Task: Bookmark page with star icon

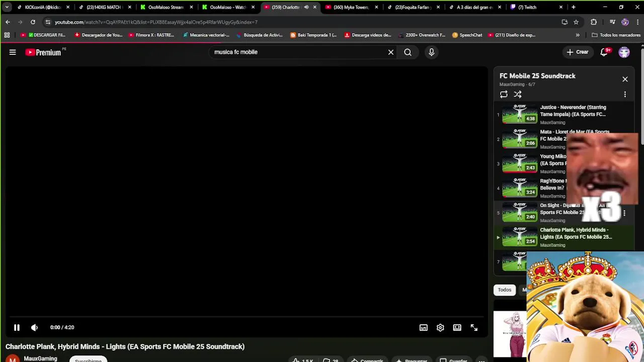Action: 576,22
